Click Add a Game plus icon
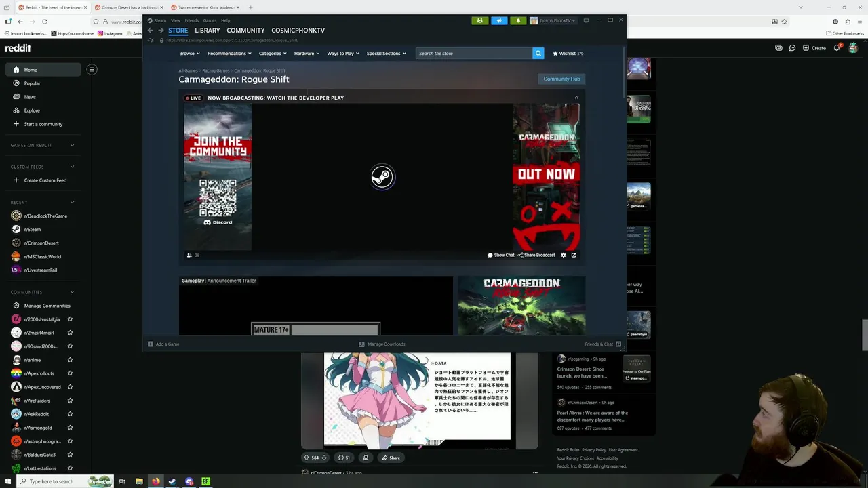This screenshot has width=868, height=488. point(151,344)
